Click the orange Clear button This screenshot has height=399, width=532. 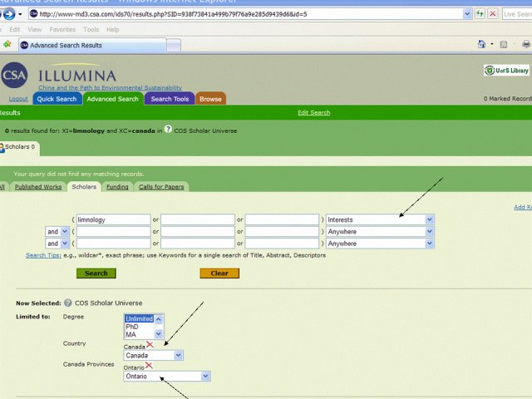coord(219,273)
